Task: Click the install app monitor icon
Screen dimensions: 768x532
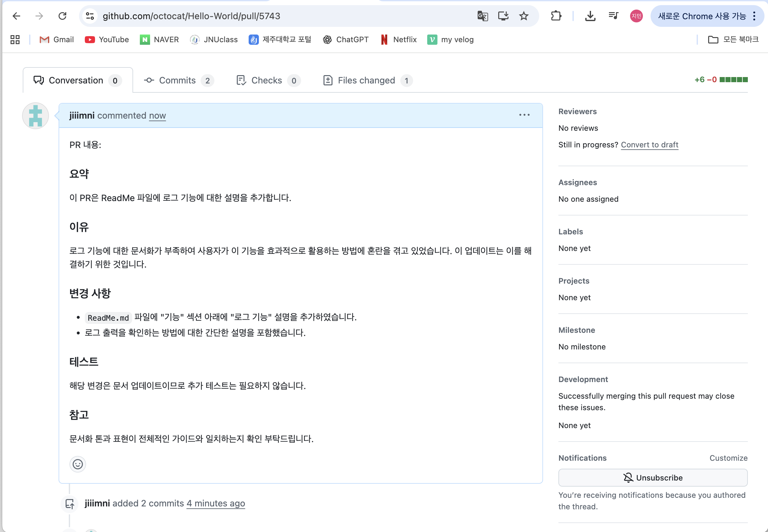Action: point(503,16)
